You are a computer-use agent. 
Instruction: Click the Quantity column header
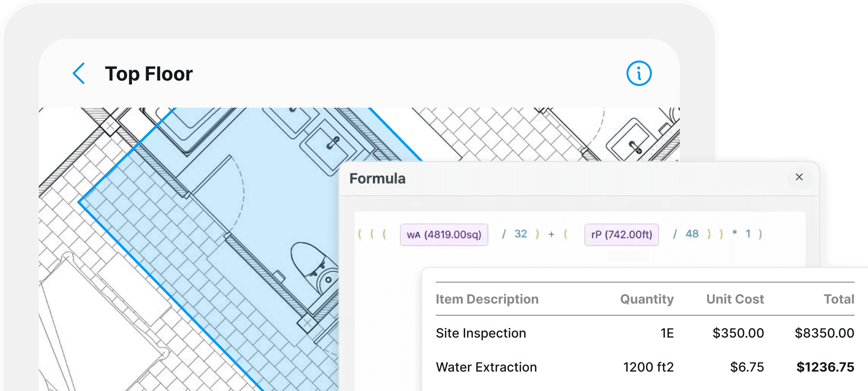[647, 299]
